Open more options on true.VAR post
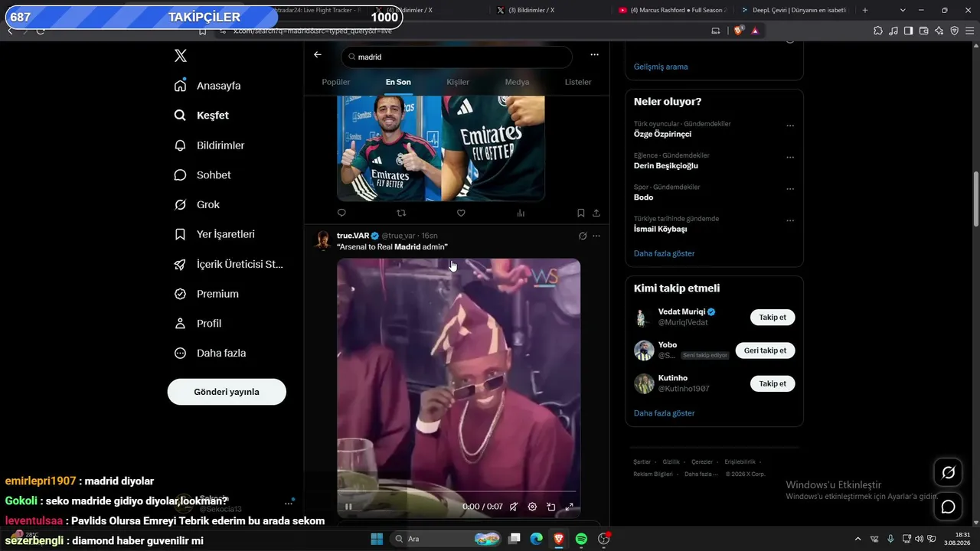The width and height of the screenshot is (980, 551). [x=596, y=236]
